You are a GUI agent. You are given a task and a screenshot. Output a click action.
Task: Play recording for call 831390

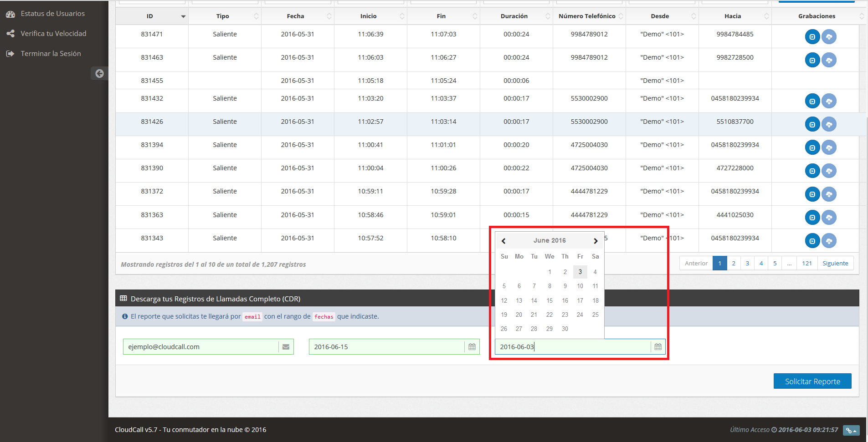(x=812, y=171)
